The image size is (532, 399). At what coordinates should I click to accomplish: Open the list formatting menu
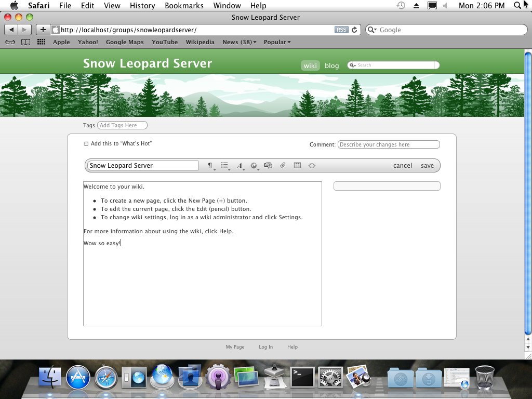[x=225, y=166]
